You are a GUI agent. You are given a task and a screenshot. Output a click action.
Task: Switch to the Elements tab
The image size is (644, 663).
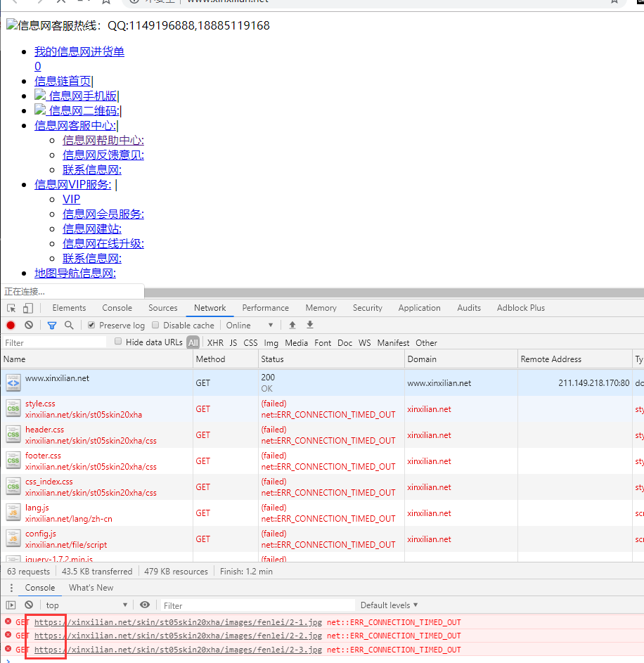click(x=69, y=308)
